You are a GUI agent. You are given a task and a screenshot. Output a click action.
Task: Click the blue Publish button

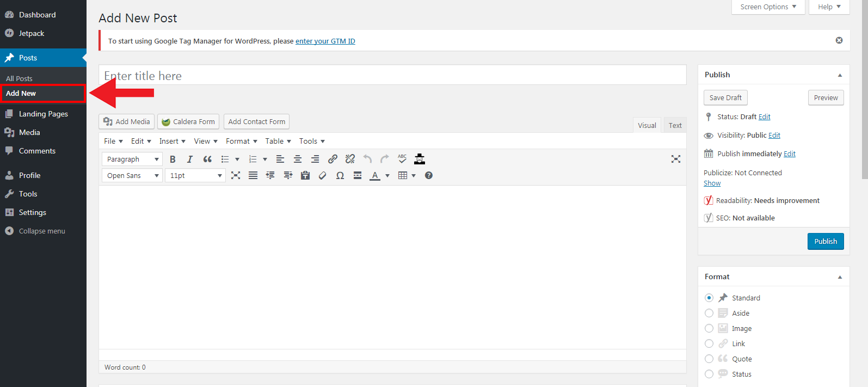tap(825, 241)
